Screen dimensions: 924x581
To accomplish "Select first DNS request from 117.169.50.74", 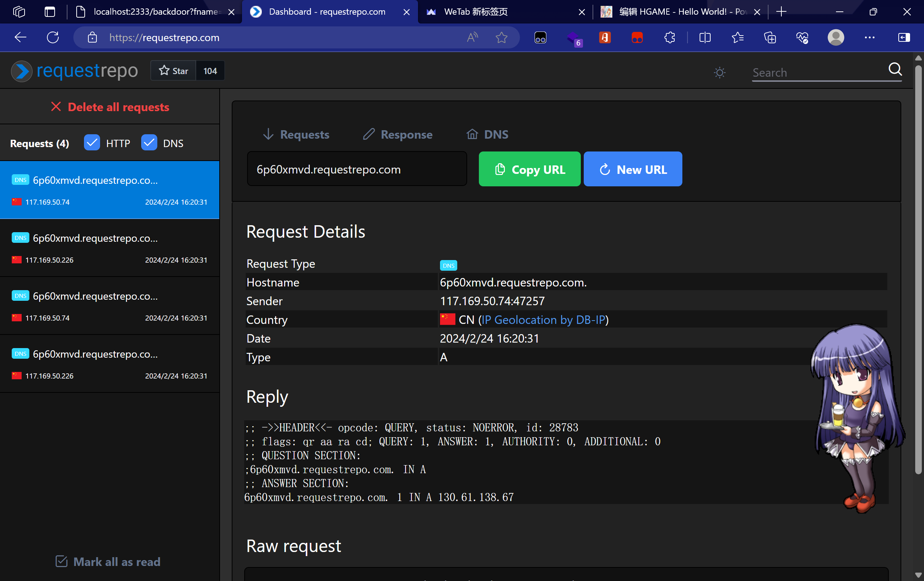I will click(x=110, y=190).
